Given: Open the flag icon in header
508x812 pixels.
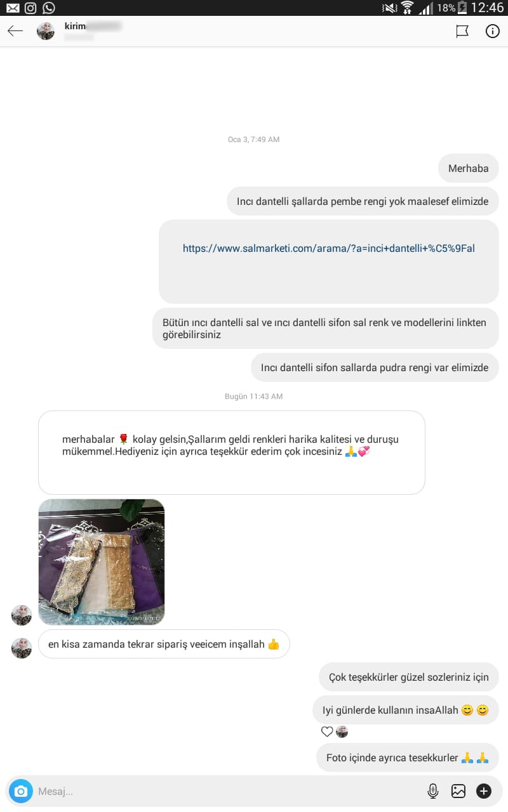Looking at the screenshot, I should point(462,31).
